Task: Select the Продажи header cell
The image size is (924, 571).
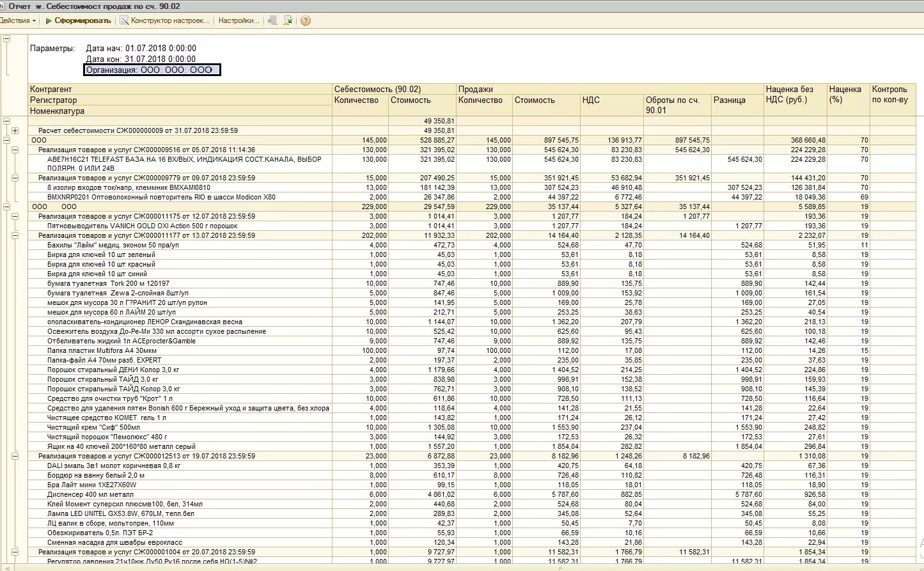Action: coord(610,90)
